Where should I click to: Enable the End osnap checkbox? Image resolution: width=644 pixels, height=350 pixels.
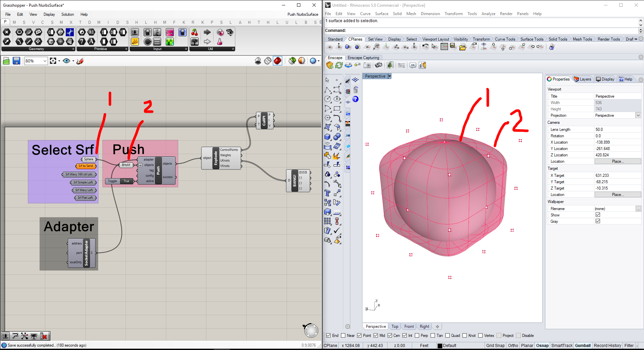[x=329, y=335]
